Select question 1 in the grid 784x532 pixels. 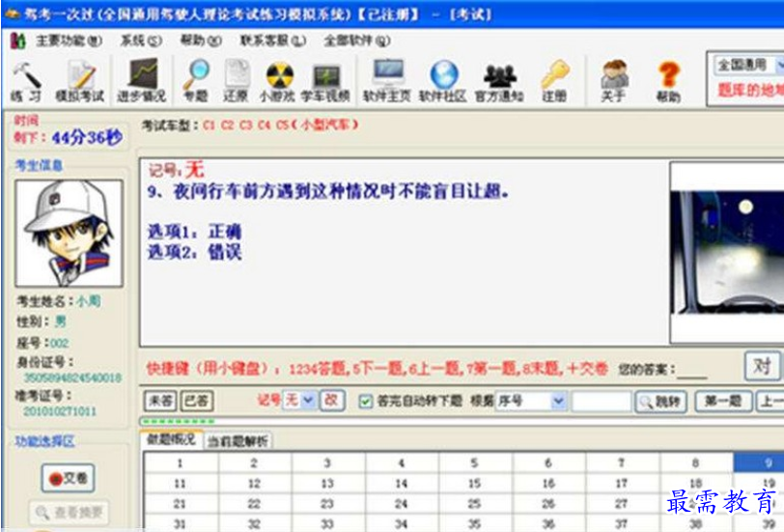tap(181, 463)
